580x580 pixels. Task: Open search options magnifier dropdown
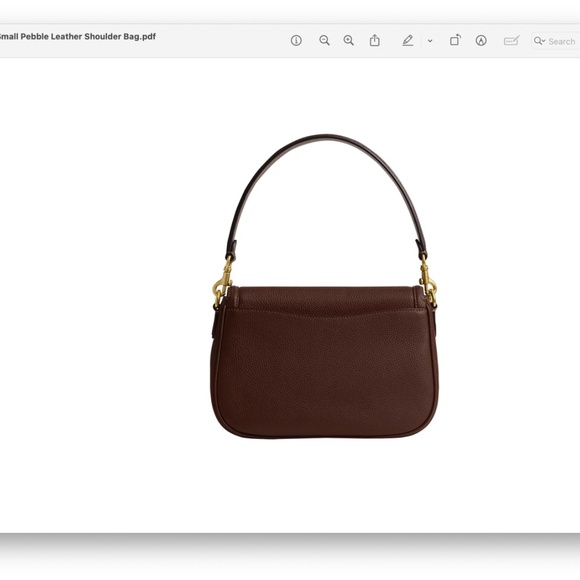tap(539, 41)
